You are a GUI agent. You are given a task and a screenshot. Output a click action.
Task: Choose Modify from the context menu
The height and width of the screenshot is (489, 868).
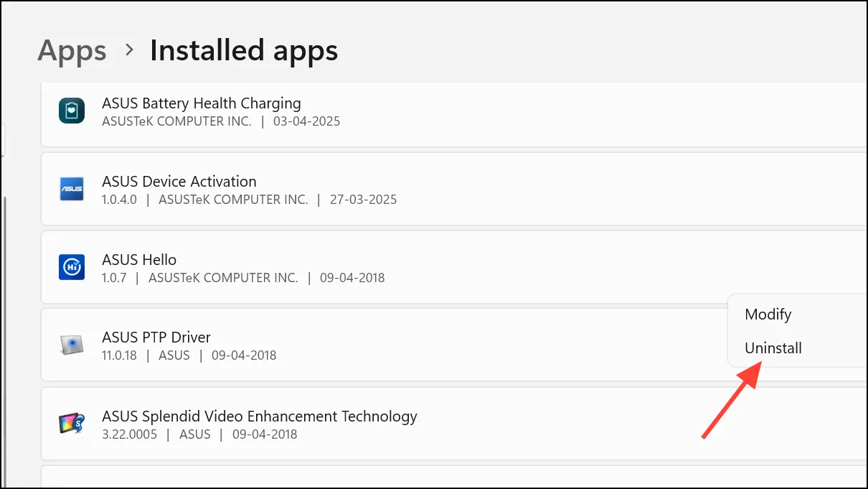[768, 314]
